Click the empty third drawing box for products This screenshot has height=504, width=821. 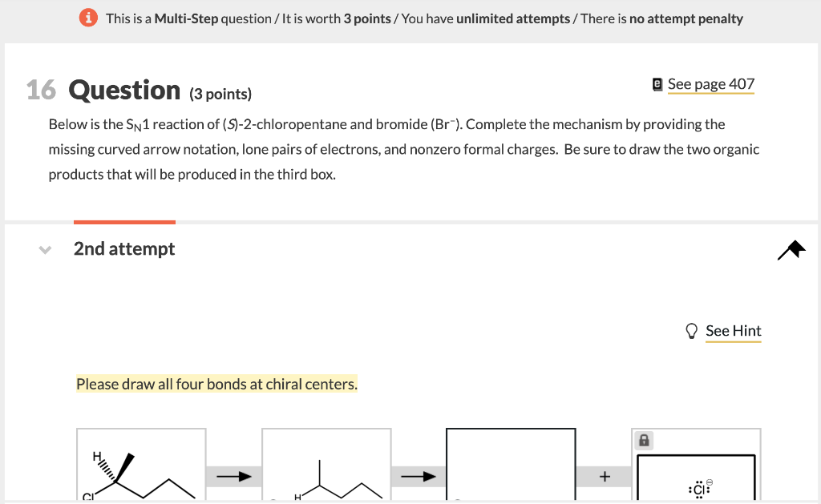point(511,469)
